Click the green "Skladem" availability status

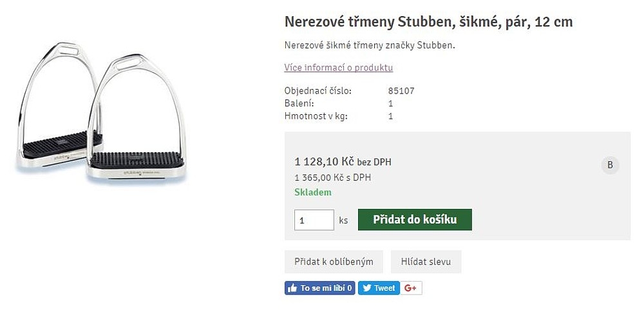pos(313,192)
